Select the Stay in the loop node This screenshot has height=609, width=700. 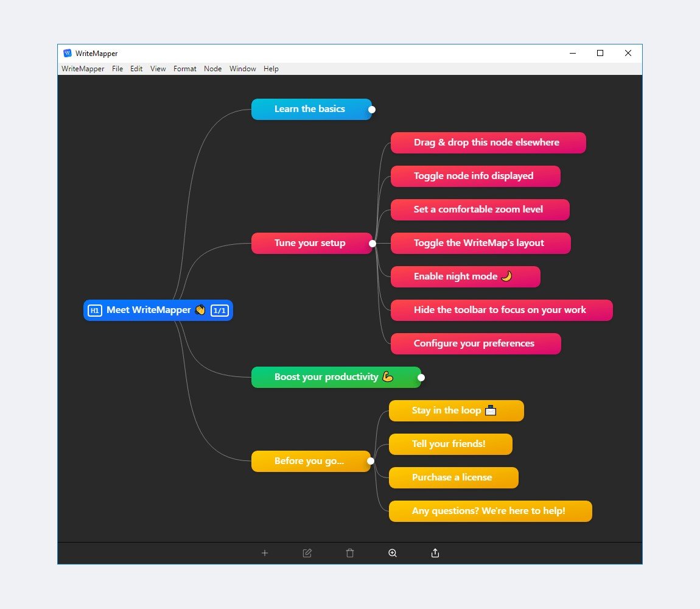point(457,410)
